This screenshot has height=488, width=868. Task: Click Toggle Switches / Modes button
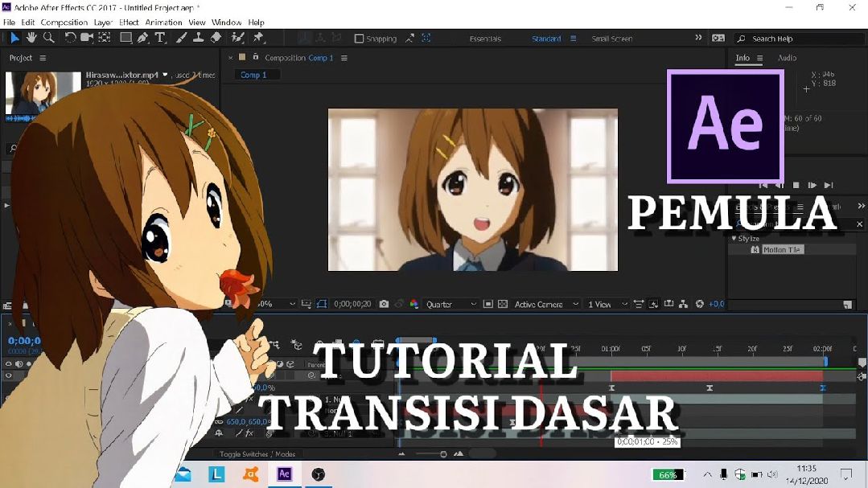pos(257,453)
